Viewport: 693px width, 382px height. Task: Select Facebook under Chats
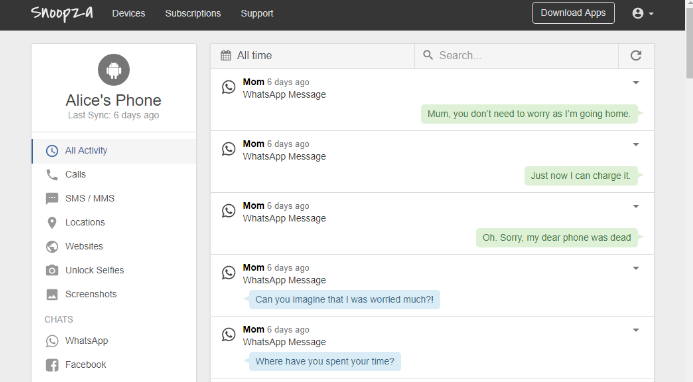(x=114, y=365)
